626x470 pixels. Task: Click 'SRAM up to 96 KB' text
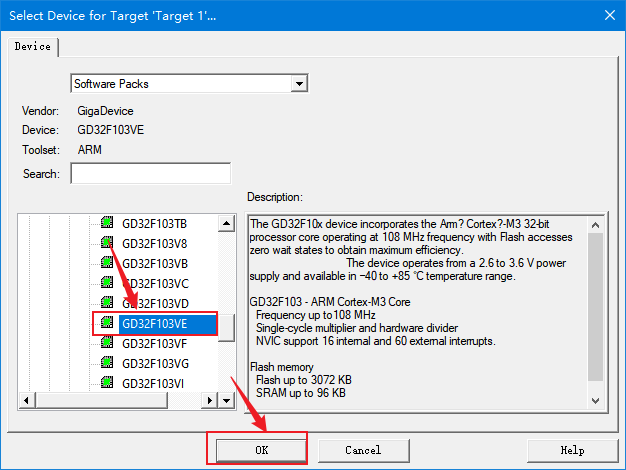[301, 393]
